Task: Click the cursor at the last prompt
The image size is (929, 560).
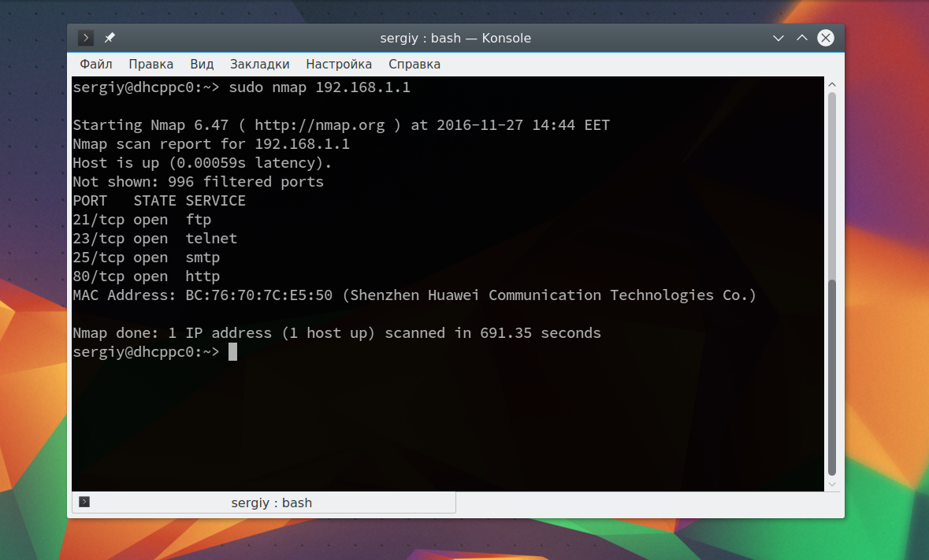Action: coord(233,351)
